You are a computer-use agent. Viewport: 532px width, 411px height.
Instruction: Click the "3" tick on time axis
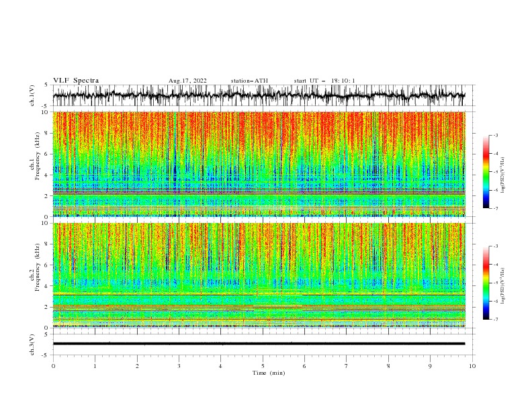pos(179,366)
